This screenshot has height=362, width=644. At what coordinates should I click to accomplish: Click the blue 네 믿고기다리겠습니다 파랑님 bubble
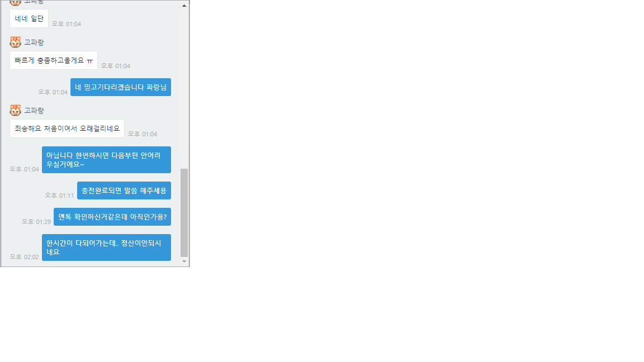tap(121, 87)
